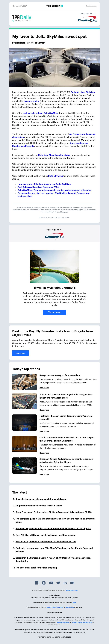Open the Amazon packages story thumbnail
Screen dimensions: 109x644
(x=25, y=382)
